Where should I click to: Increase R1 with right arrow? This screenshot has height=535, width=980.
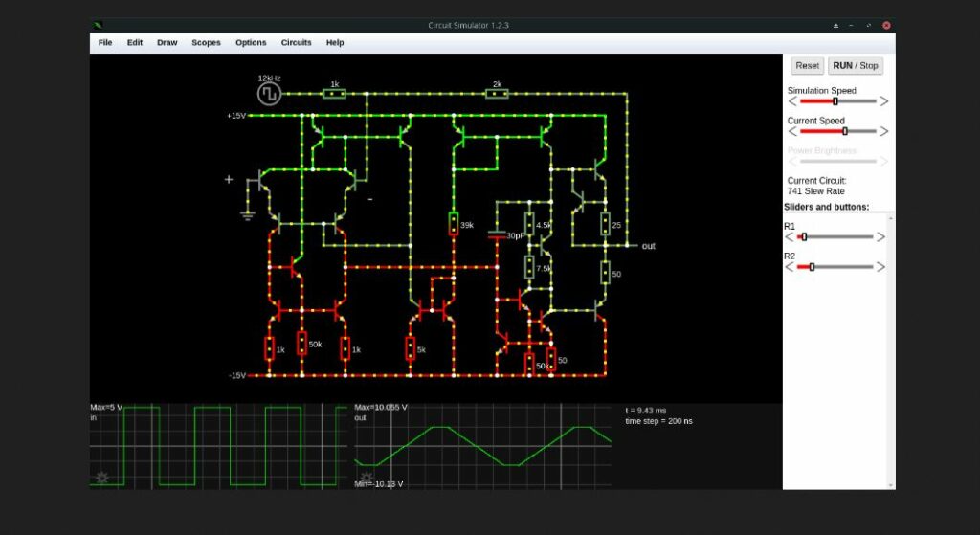click(880, 237)
